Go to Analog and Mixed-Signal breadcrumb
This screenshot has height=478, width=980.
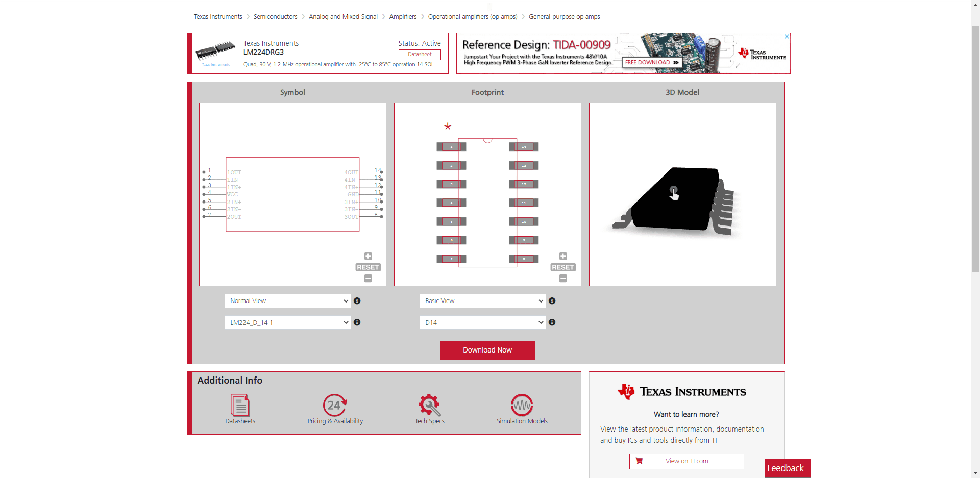tap(343, 17)
